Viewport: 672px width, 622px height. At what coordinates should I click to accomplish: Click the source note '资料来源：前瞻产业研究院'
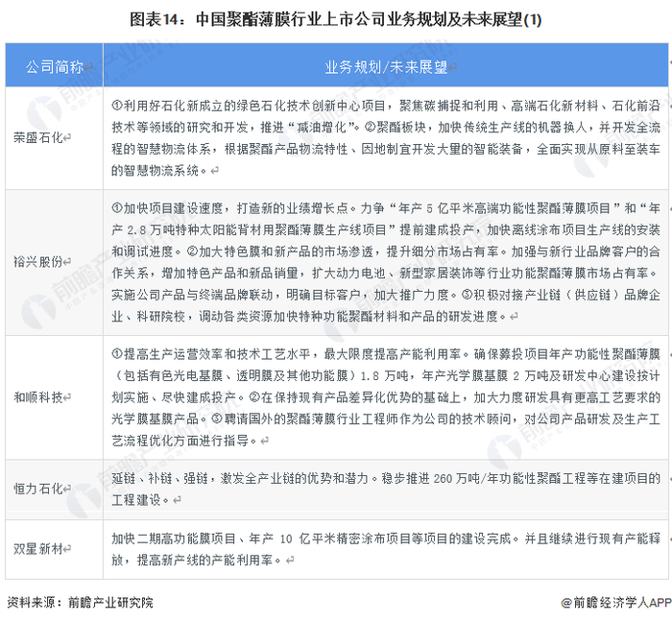[80, 602]
